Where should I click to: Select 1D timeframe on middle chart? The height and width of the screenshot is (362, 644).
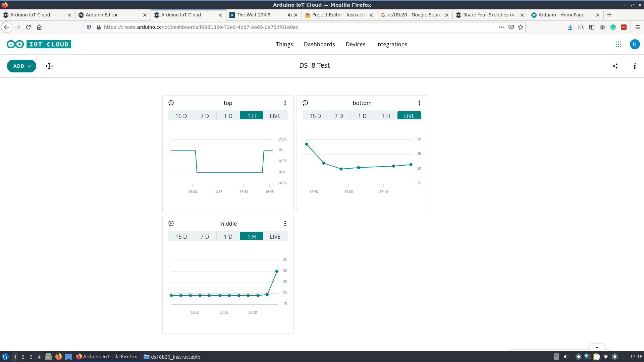pyautogui.click(x=227, y=236)
